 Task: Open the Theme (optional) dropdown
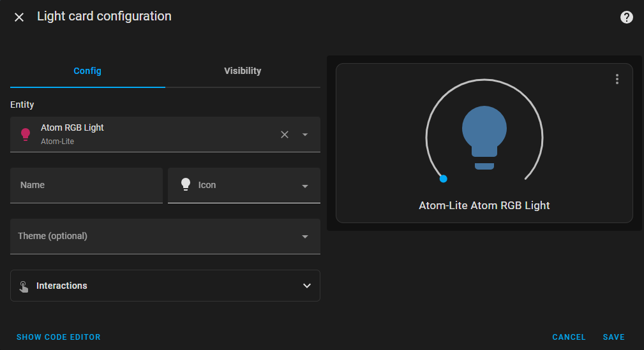[165, 237]
